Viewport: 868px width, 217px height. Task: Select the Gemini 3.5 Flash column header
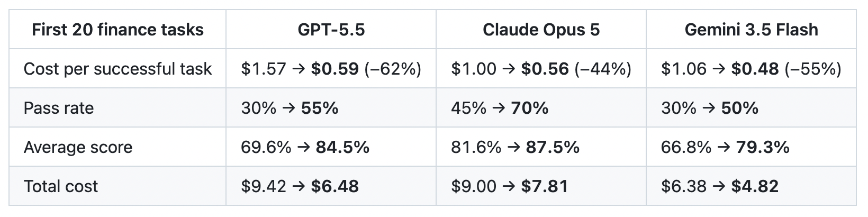point(751,30)
